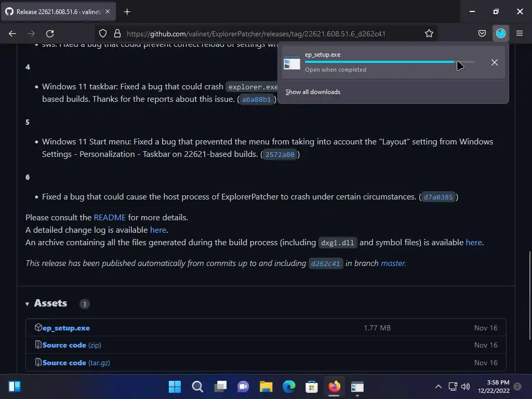Switch to Firefox on the taskbar
Image resolution: width=532 pixels, height=399 pixels.
point(334,387)
